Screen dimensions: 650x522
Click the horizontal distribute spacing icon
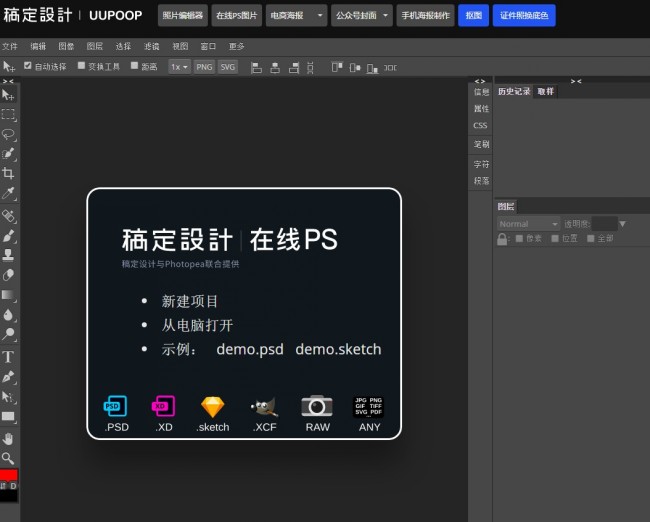390,68
